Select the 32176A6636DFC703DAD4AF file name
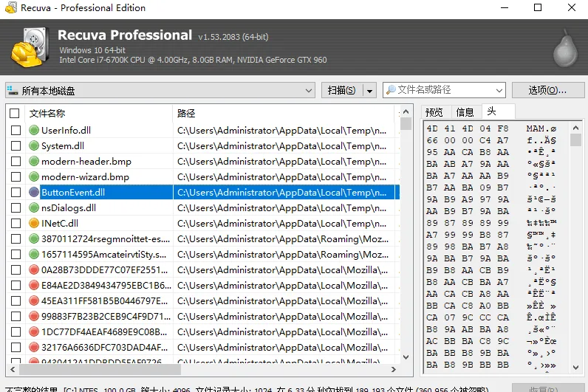The image size is (588, 392). point(104,348)
